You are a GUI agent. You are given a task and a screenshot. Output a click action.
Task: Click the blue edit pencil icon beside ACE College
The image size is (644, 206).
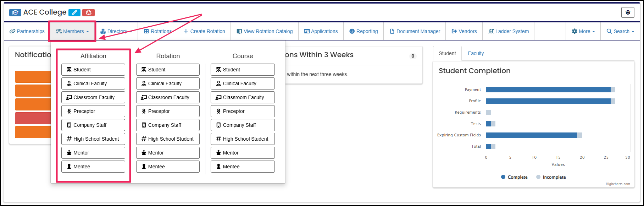(74, 12)
